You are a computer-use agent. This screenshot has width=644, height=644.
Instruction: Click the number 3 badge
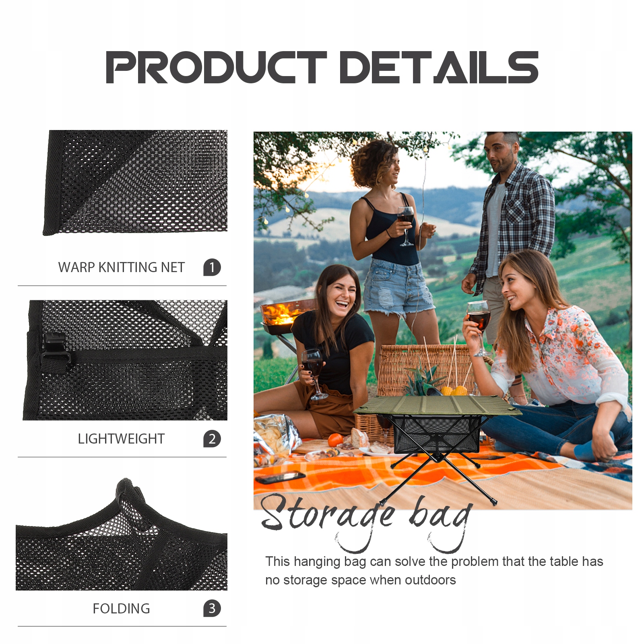(x=212, y=608)
